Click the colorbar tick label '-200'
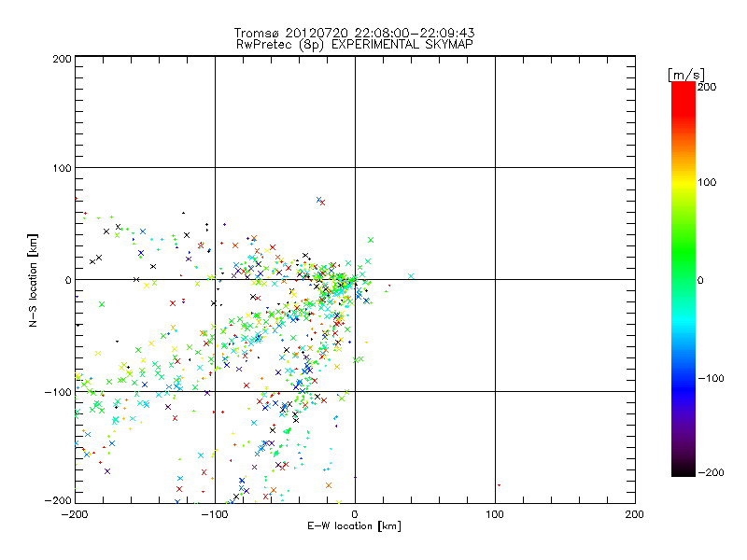 click(x=711, y=472)
